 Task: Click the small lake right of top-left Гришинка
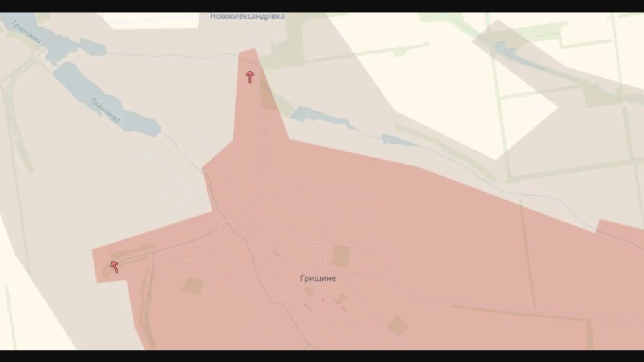tap(92, 47)
